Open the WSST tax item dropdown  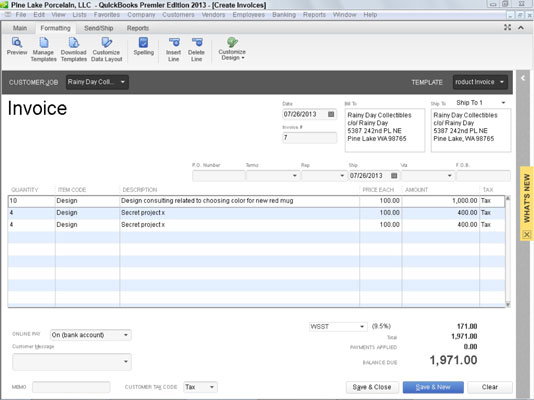362,326
